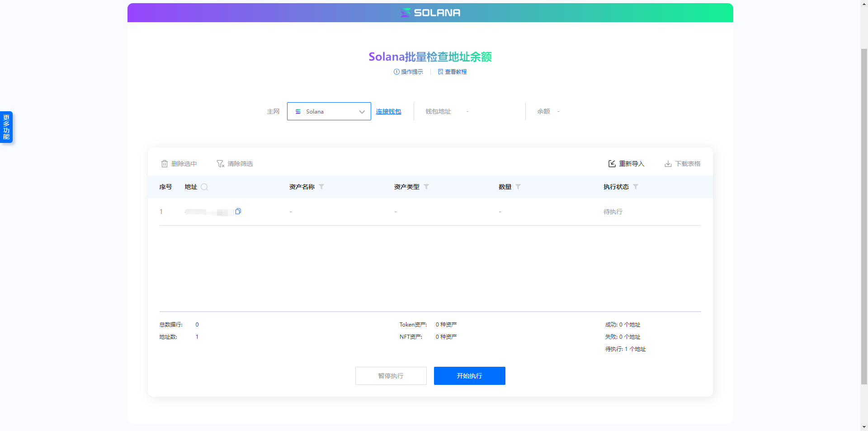Click the 序号 column header
The width and height of the screenshot is (868, 431).
(165, 187)
